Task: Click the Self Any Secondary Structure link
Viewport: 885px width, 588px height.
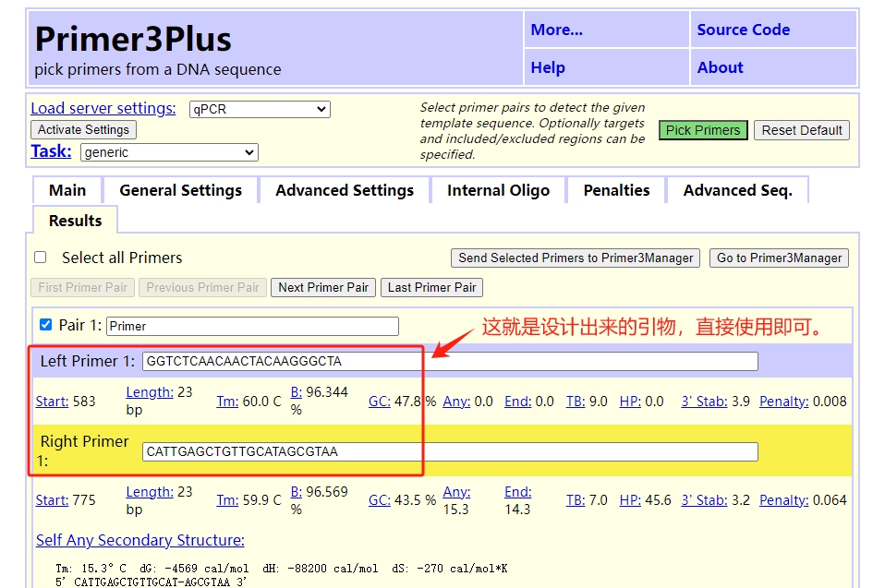Action: [x=140, y=540]
